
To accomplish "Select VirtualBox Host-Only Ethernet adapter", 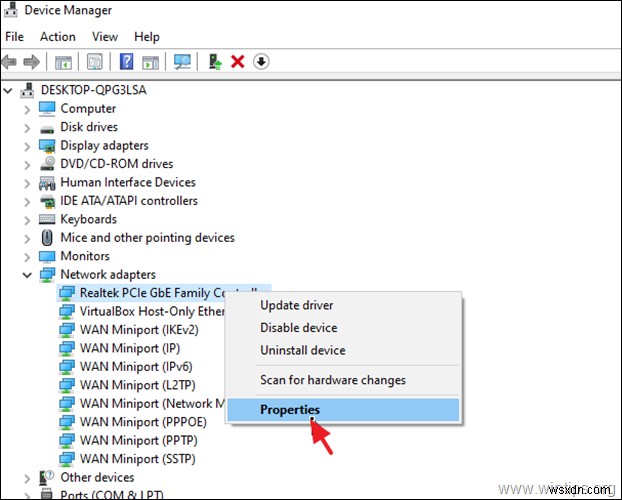I will coord(152,312).
